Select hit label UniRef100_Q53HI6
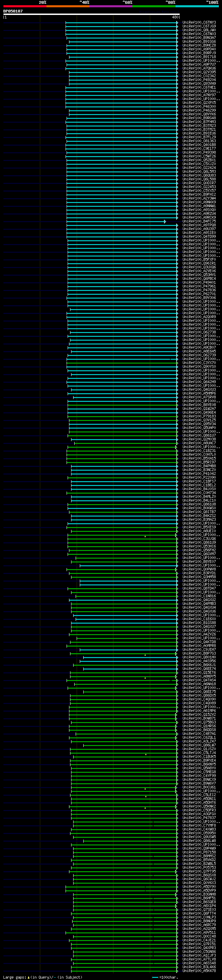The image size is (222, 980). click(x=199, y=546)
